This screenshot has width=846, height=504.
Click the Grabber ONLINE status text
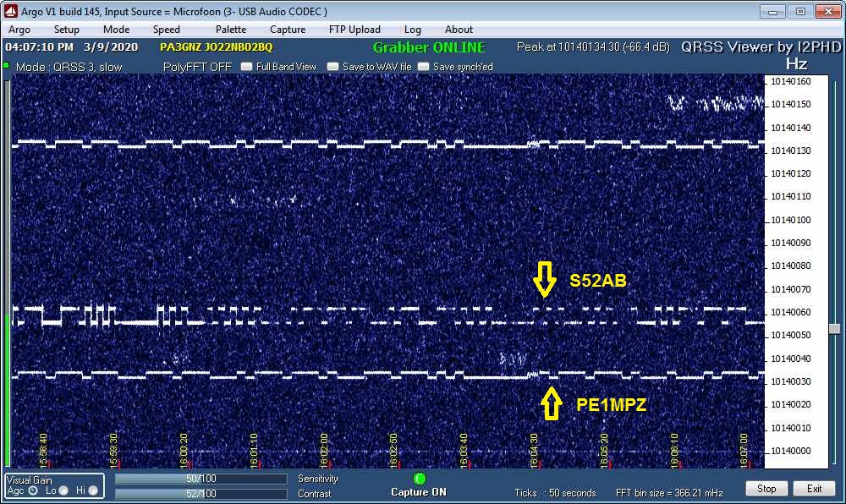(x=431, y=47)
